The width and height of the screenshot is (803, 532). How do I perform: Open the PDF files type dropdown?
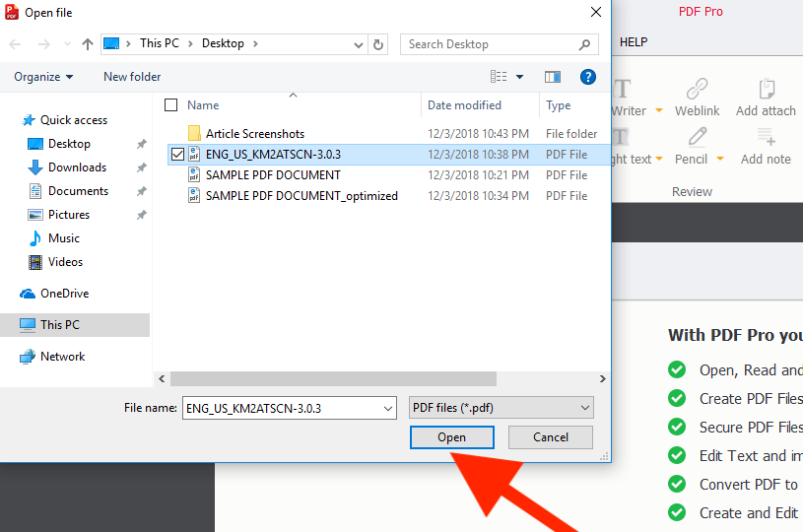[502, 408]
